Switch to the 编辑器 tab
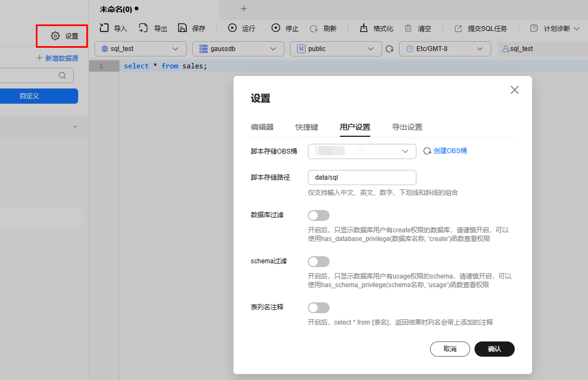 pos(262,127)
